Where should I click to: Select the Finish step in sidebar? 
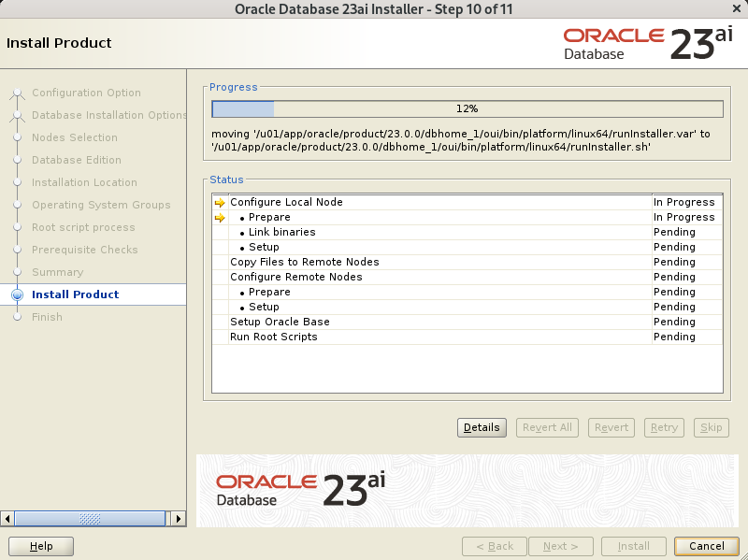tap(47, 317)
